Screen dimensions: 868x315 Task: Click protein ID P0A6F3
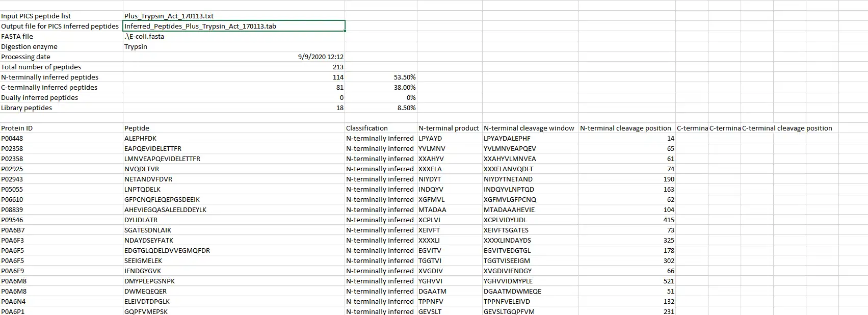62,240
